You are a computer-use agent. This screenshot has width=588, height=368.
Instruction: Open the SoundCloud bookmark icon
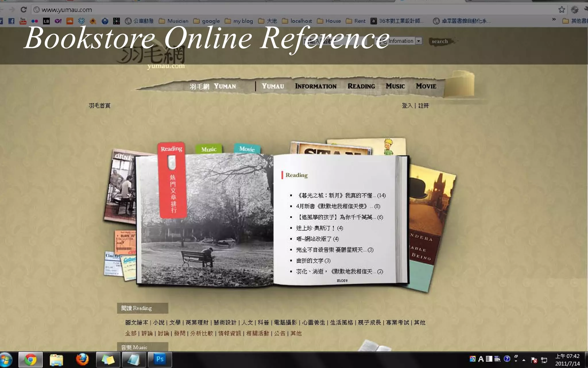(x=70, y=21)
